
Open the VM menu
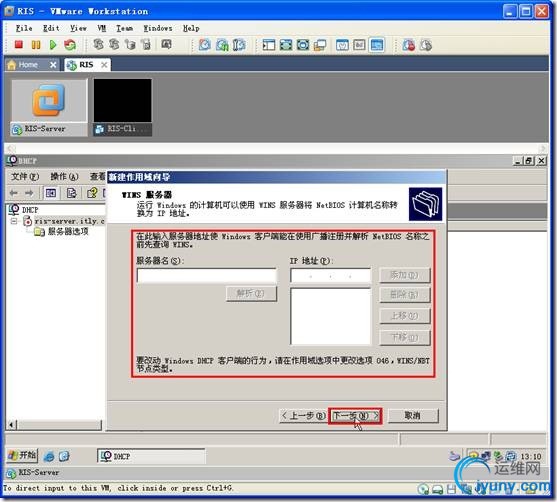[102, 28]
